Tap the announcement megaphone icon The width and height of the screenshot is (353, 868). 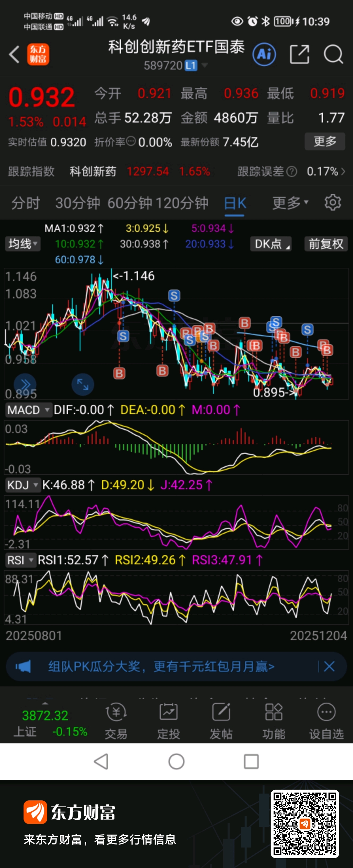(23, 666)
